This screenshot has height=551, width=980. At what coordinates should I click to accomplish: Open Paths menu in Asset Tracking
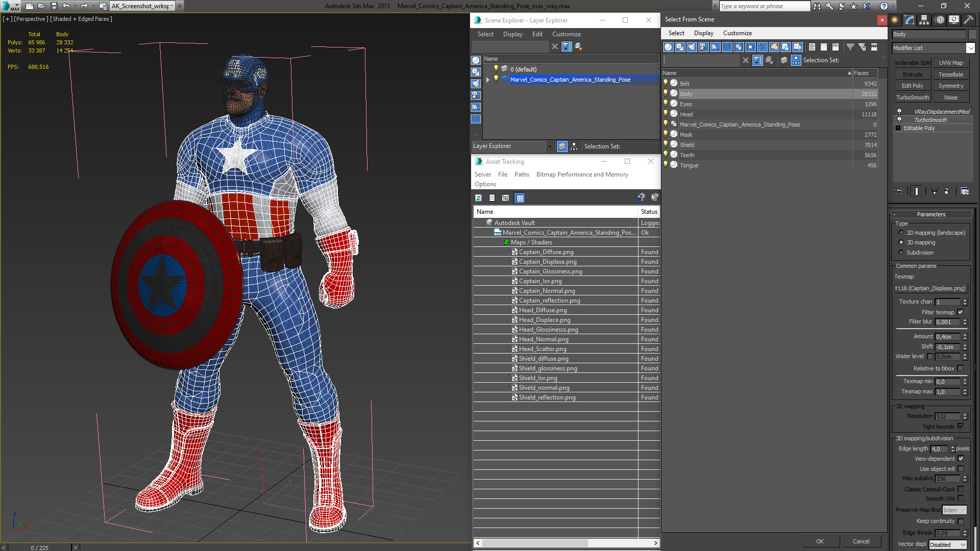click(522, 174)
